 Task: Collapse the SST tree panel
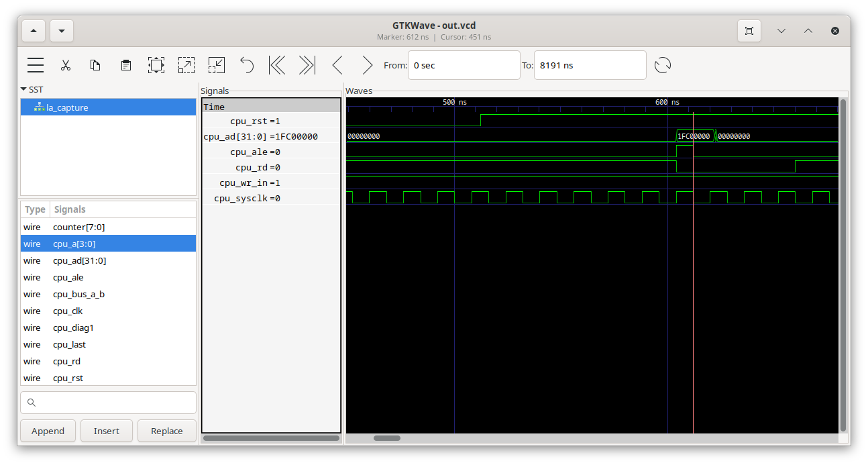[x=23, y=89]
